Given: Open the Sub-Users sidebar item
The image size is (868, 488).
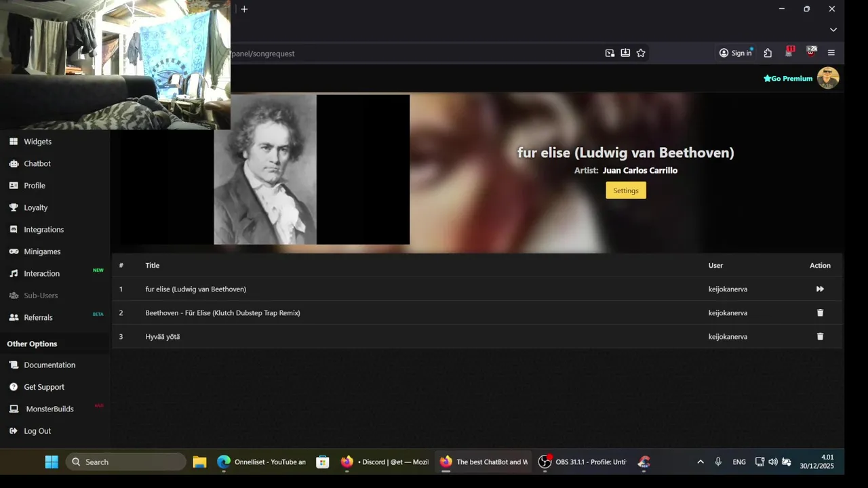Looking at the screenshot, I should 41,296.
